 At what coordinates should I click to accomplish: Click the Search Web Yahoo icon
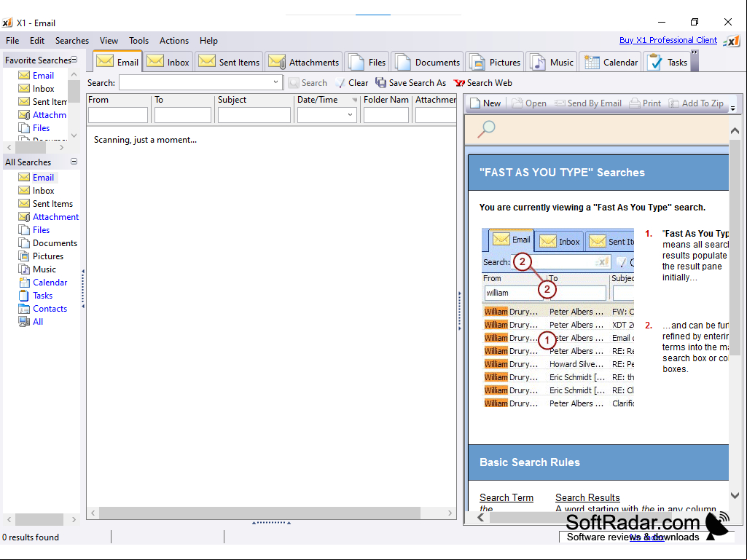pos(459,83)
